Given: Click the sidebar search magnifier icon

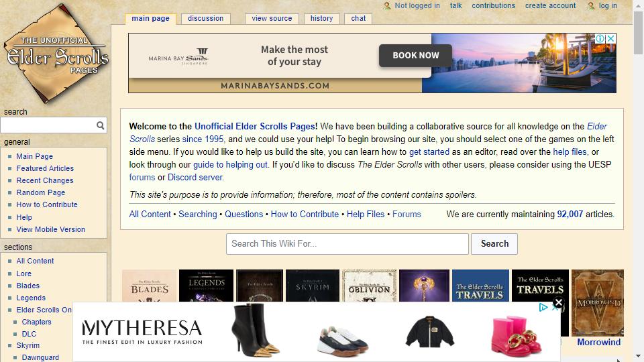Looking at the screenshot, I should 100,125.
